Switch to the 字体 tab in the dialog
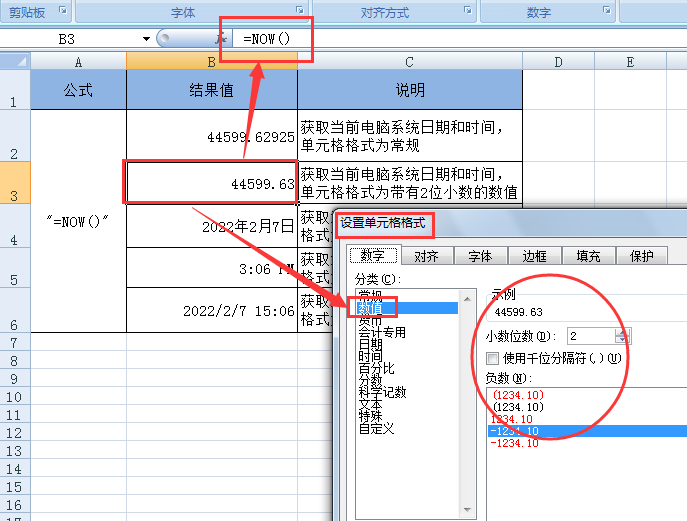 480,256
